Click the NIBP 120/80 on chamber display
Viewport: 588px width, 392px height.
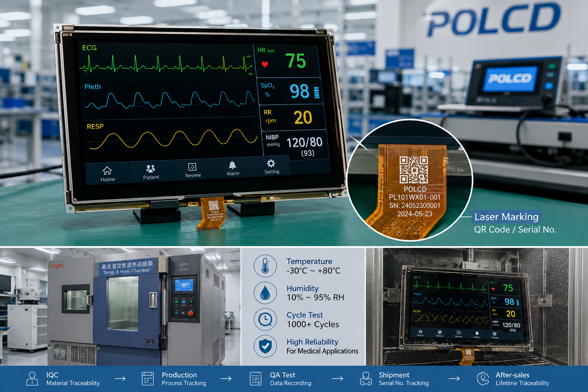pos(511,325)
